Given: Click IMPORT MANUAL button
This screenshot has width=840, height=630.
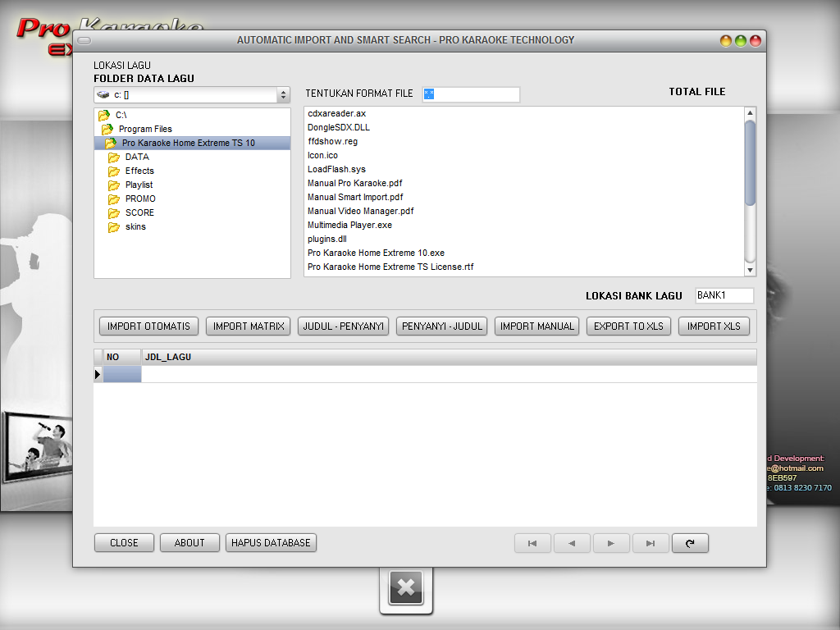Looking at the screenshot, I should (x=536, y=326).
